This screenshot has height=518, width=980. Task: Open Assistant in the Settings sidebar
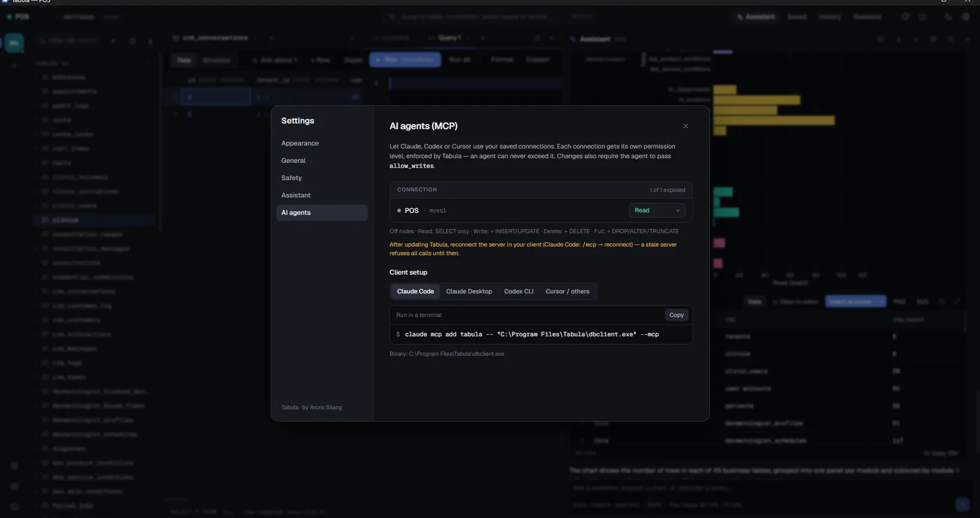pyautogui.click(x=296, y=195)
